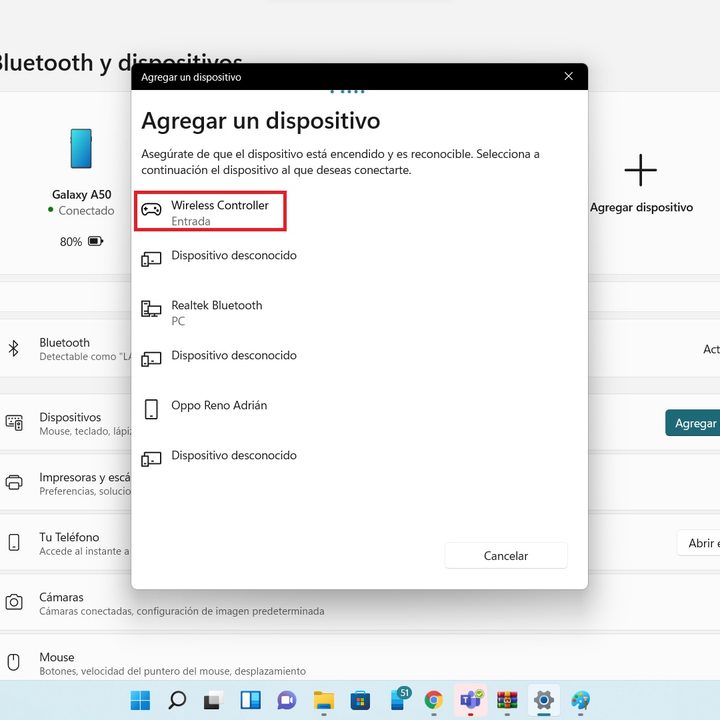Close the Agregar un dispositivo dialog
The width and height of the screenshot is (720, 720).
pyautogui.click(x=568, y=76)
